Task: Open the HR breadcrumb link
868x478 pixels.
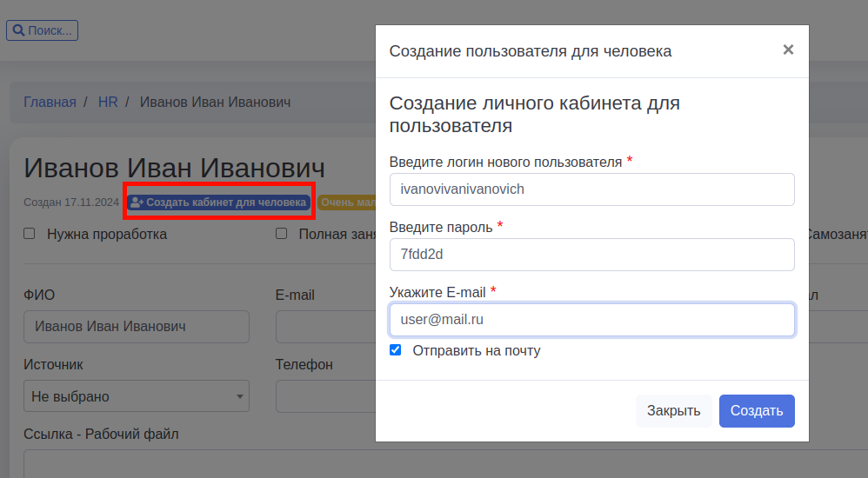Action: [108, 102]
